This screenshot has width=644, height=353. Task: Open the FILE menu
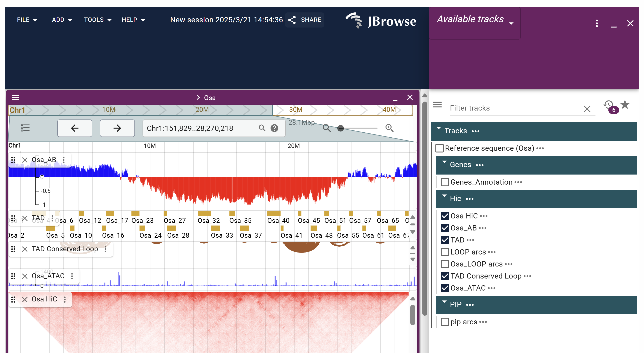(27, 20)
